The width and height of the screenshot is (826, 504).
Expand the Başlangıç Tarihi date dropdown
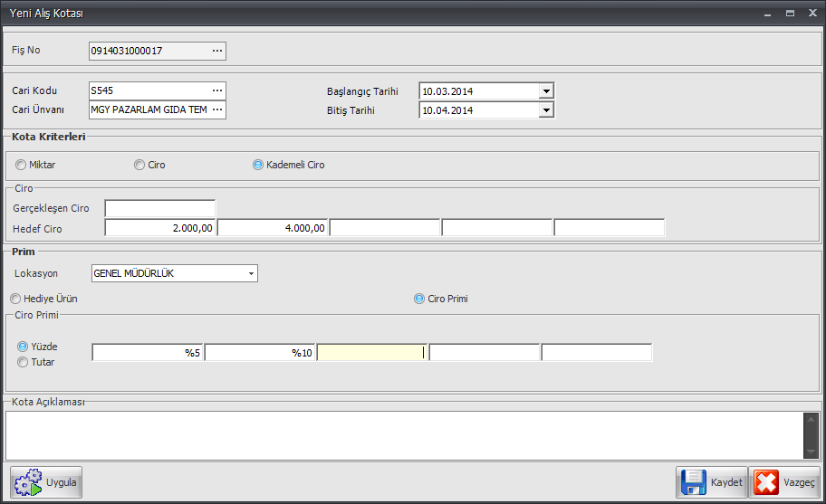[546, 91]
